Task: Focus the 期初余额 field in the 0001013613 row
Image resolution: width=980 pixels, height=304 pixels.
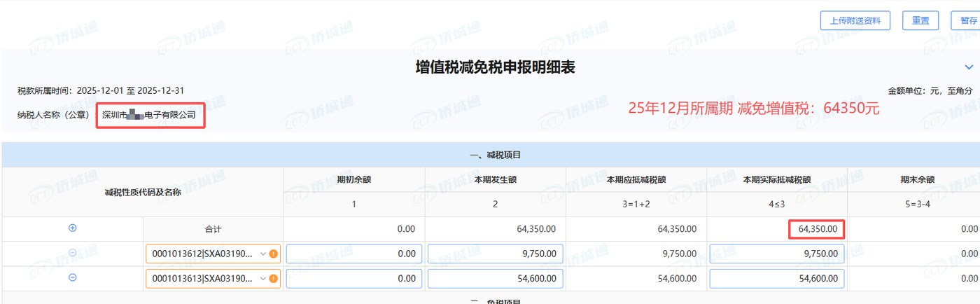Action: [353, 278]
